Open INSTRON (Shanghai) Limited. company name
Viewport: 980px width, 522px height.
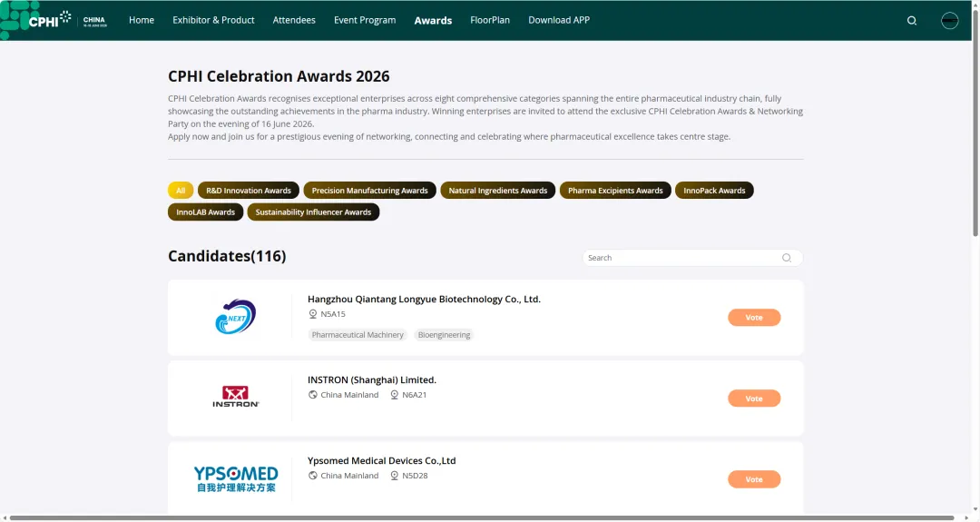coord(372,379)
